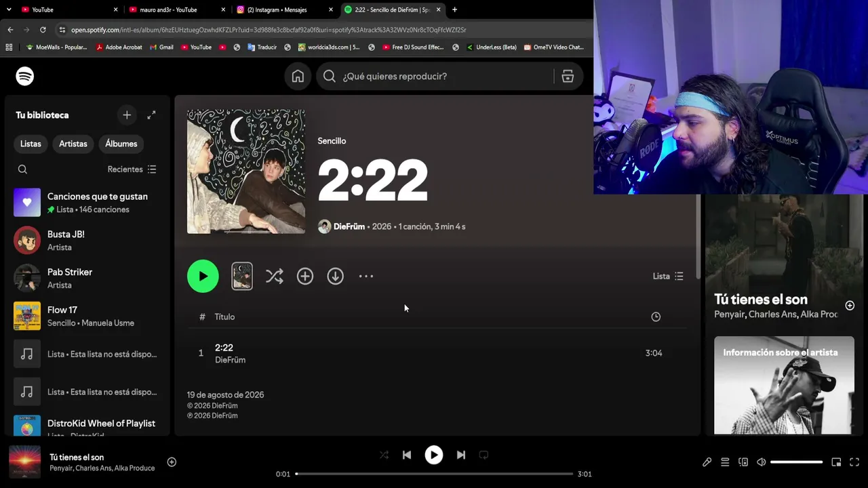Screen dimensions: 868x488
Task: Reload the Spotify page
Action: coord(43,30)
